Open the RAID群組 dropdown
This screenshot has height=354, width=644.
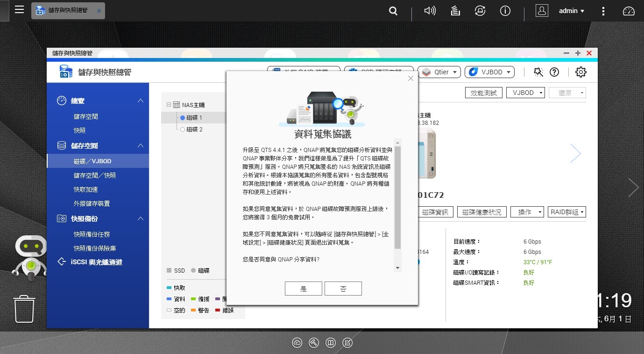tap(566, 212)
